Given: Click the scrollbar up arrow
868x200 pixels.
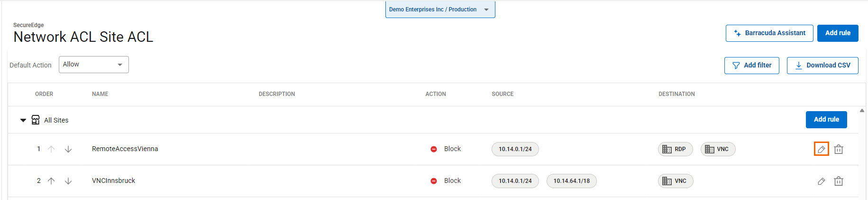Looking at the screenshot, I should pos(862,111).
